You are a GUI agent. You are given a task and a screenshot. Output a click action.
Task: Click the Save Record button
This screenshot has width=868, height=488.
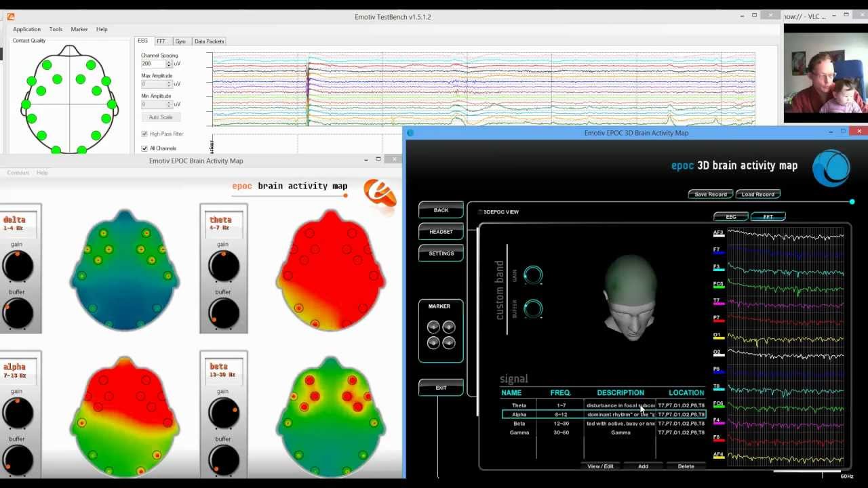pos(711,195)
